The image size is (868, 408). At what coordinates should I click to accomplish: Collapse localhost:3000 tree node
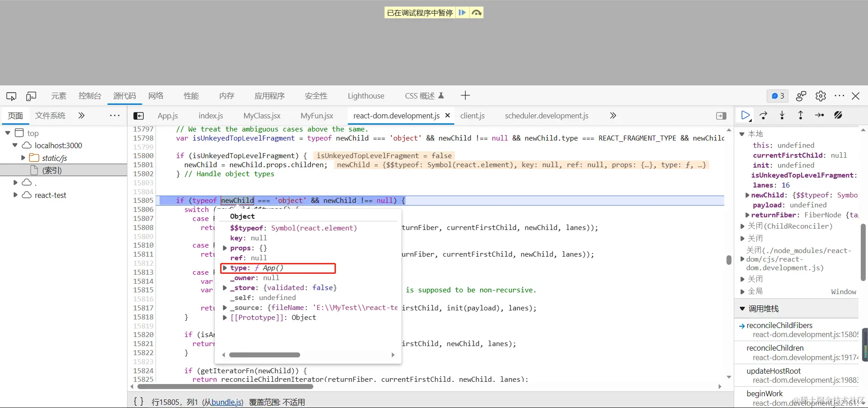click(15, 145)
